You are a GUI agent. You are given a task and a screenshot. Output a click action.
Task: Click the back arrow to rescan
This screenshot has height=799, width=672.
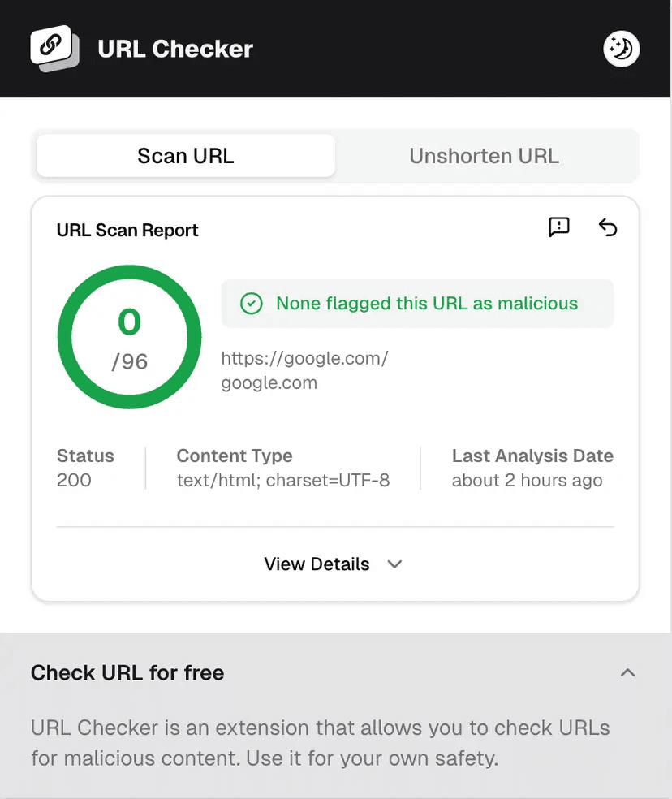(x=608, y=227)
